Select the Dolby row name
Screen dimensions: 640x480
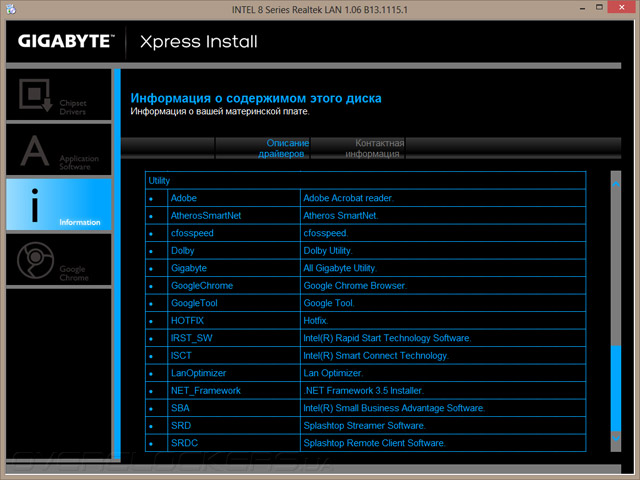[x=182, y=251]
